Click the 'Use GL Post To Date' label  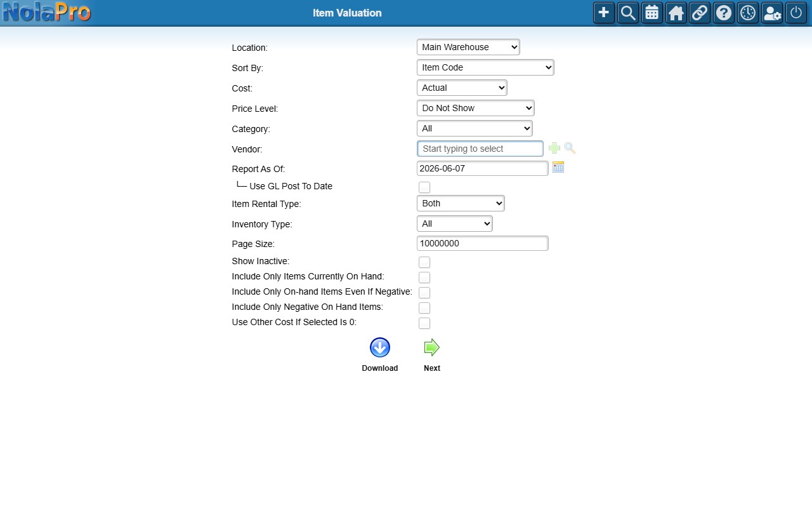coord(291,186)
